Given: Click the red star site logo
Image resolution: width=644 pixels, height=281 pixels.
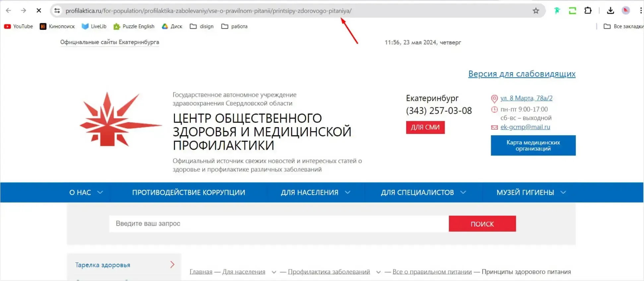Looking at the screenshot, I should click(x=121, y=120).
